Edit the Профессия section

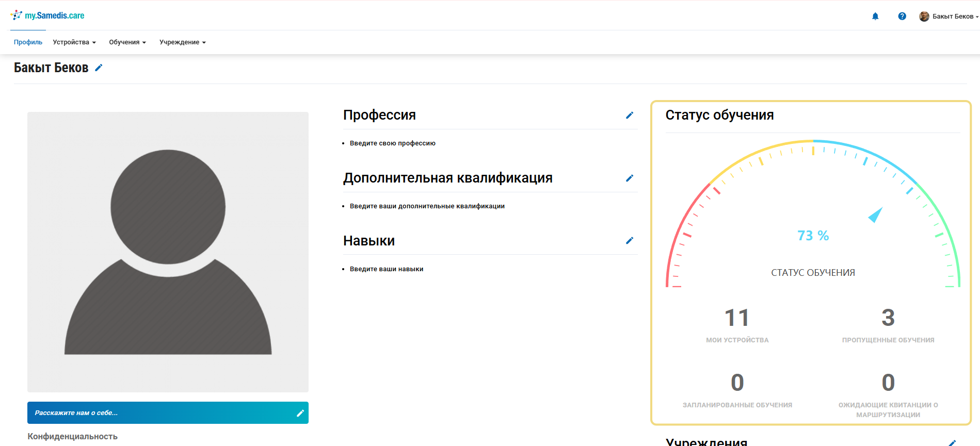click(630, 115)
